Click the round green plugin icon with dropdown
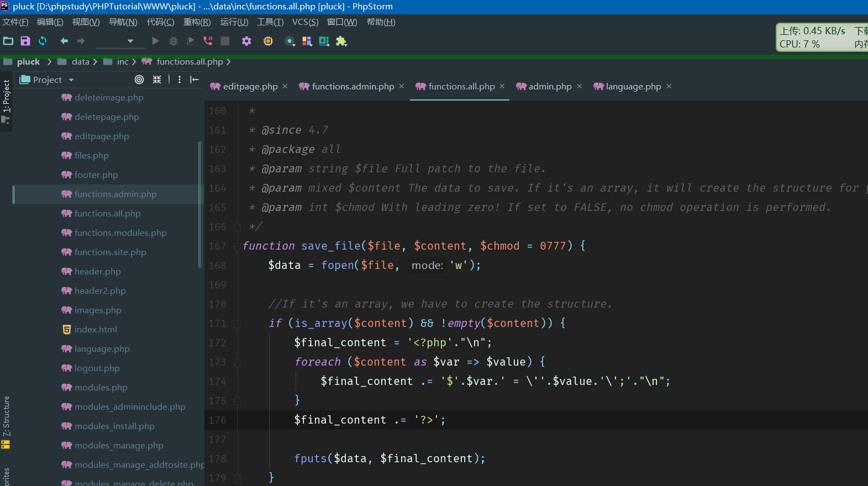 (290, 41)
